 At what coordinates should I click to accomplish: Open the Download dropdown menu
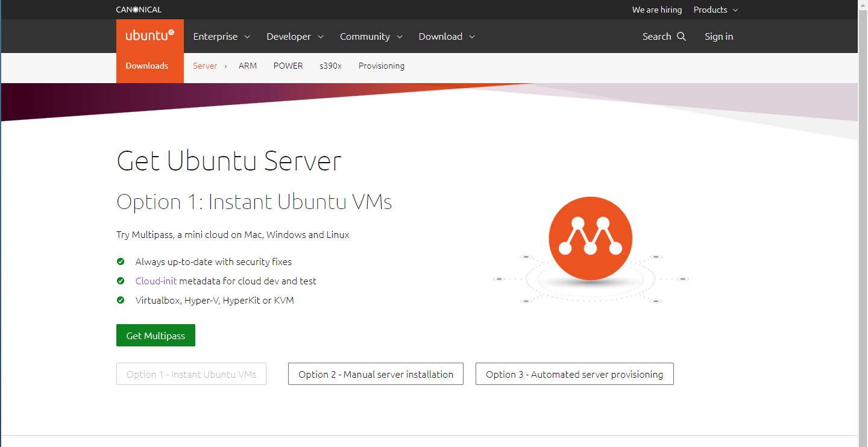(447, 37)
